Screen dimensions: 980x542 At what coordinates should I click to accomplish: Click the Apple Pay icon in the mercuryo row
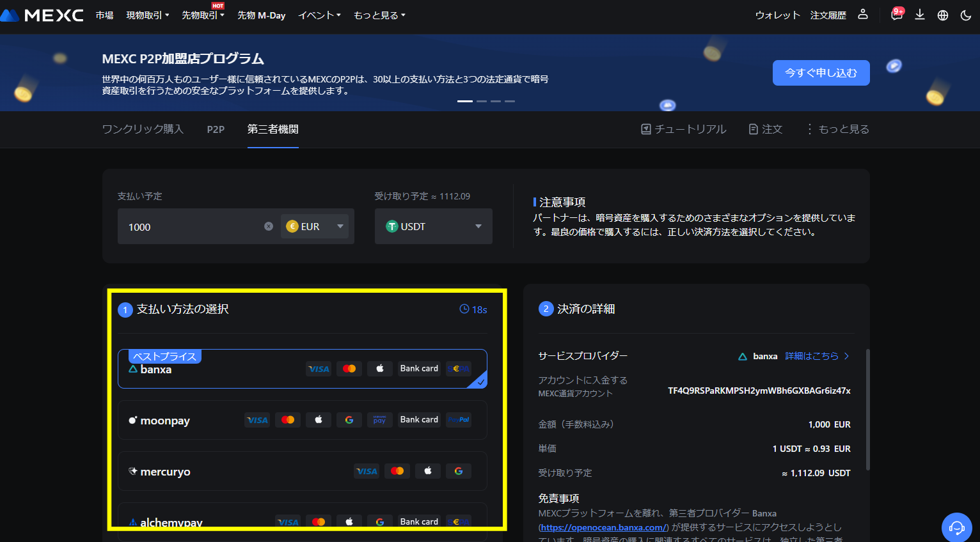coord(428,471)
